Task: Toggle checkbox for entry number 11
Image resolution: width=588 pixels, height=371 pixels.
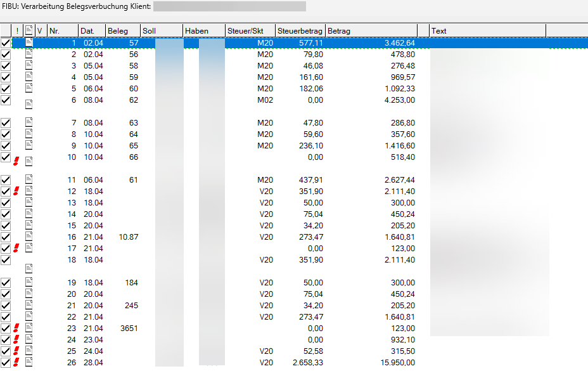Action: click(x=6, y=180)
